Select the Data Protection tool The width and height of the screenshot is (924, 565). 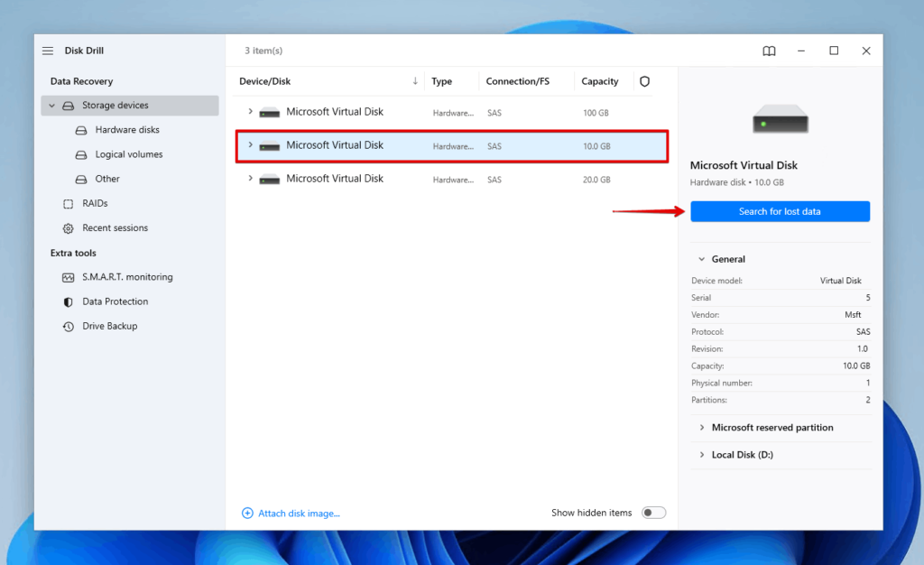tap(116, 301)
